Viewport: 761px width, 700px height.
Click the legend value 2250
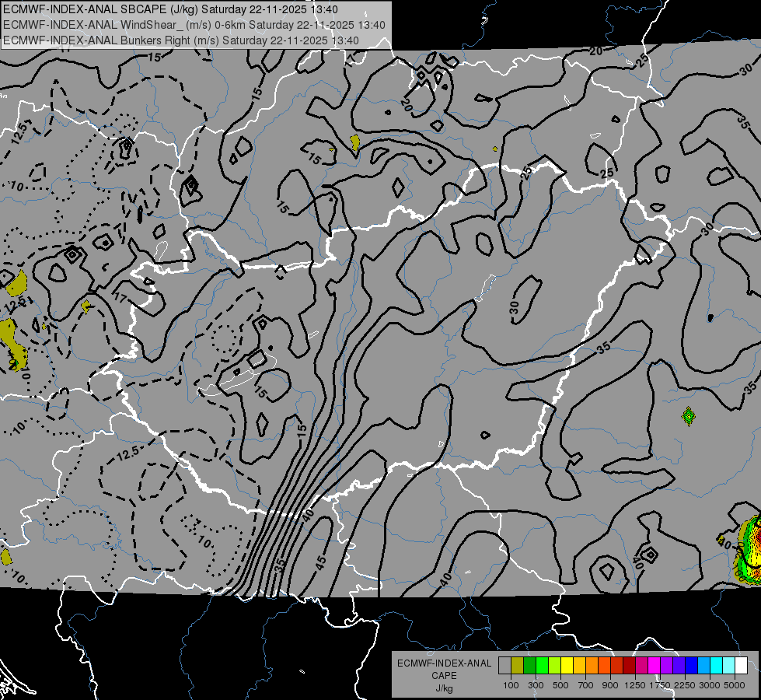click(685, 685)
